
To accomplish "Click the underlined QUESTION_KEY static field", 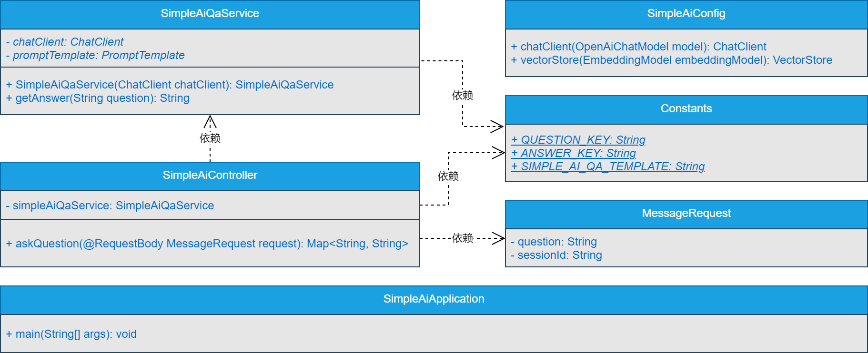I will point(578,140).
